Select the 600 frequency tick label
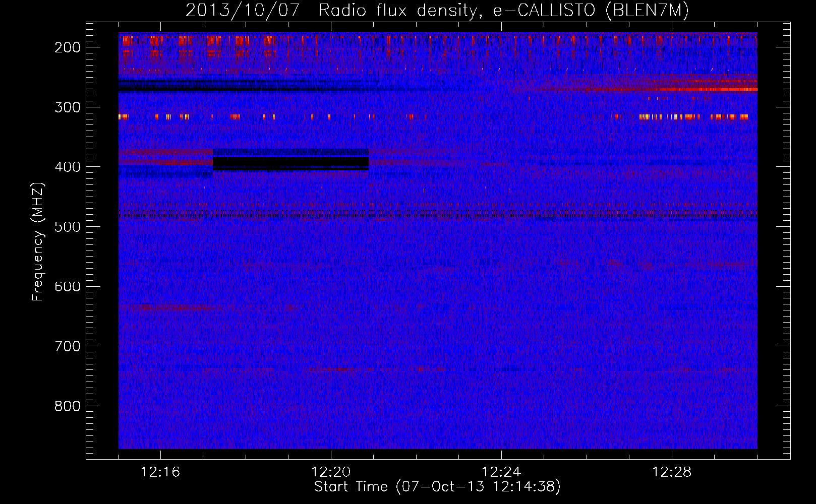 coord(68,287)
